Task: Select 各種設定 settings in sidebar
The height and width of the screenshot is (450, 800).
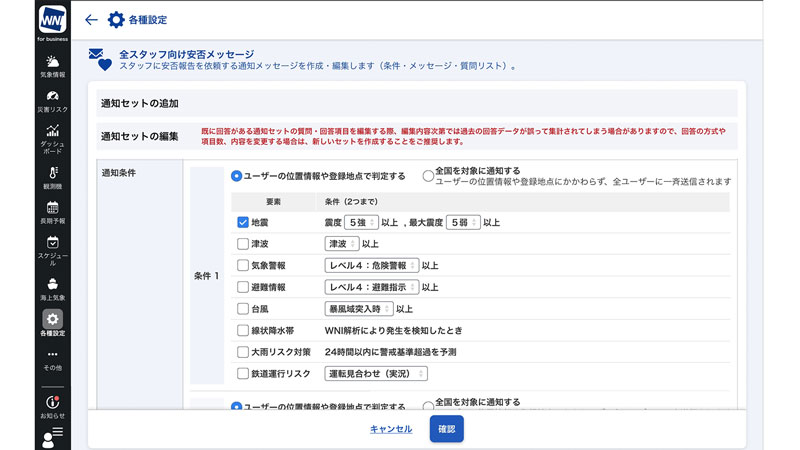Action: [52, 323]
